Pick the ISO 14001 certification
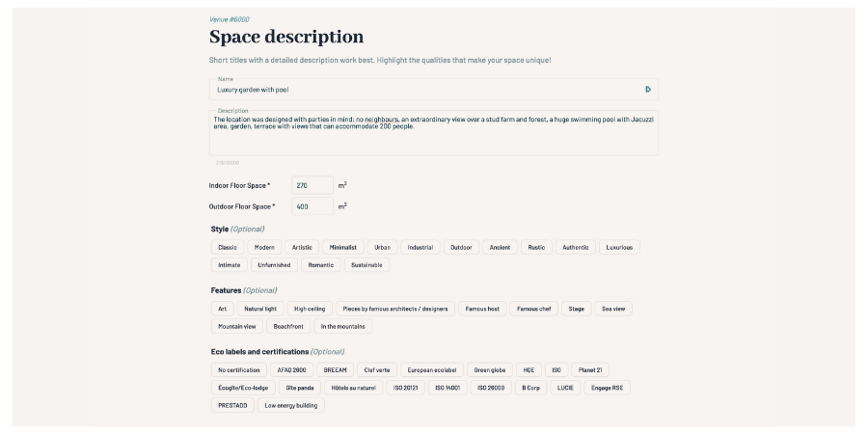 click(448, 388)
